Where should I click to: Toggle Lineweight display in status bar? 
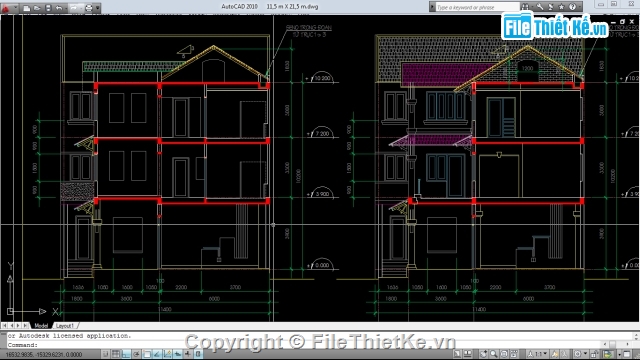tap(188, 354)
